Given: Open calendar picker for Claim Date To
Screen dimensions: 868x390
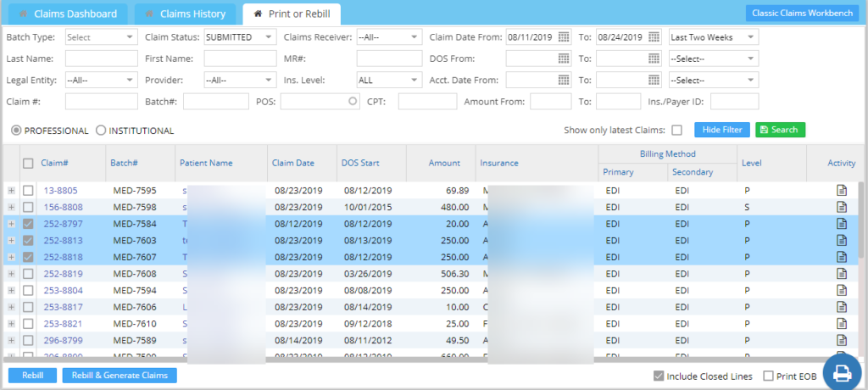Looking at the screenshot, I should point(654,37).
